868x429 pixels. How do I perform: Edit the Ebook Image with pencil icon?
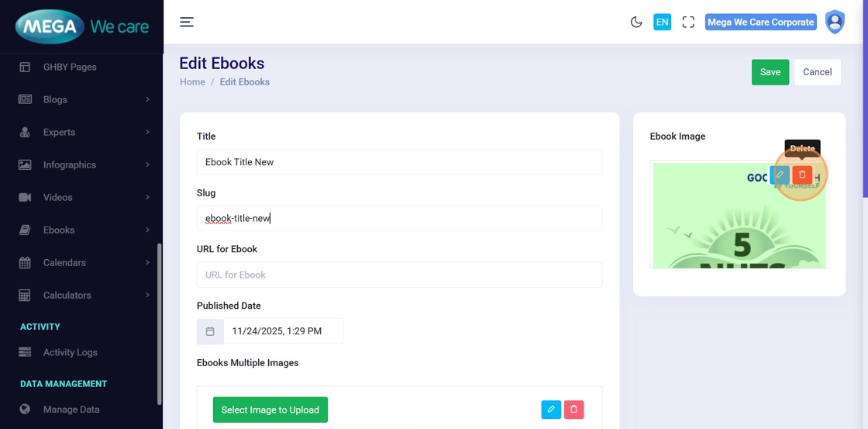[x=780, y=175]
